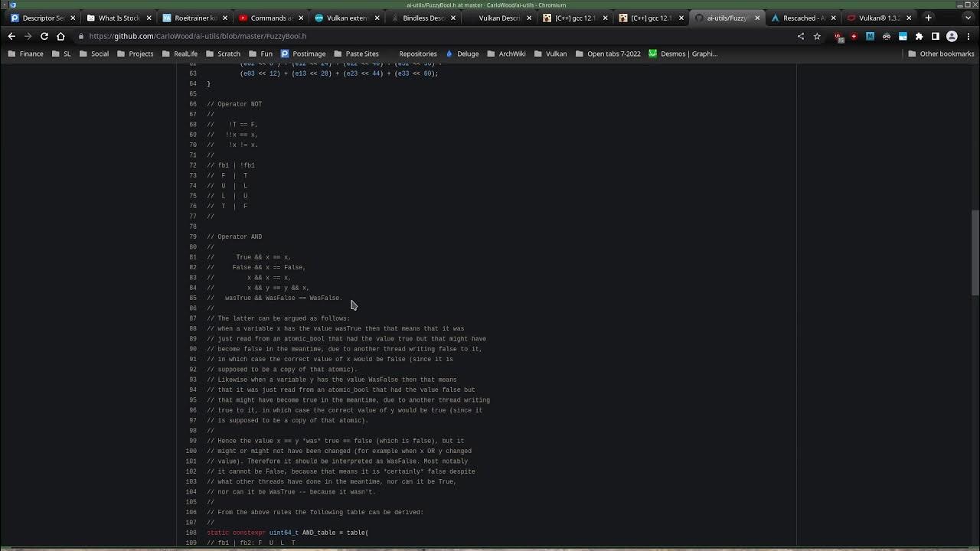Switch to the What Is Stock tab
980x551 pixels.
119,18
